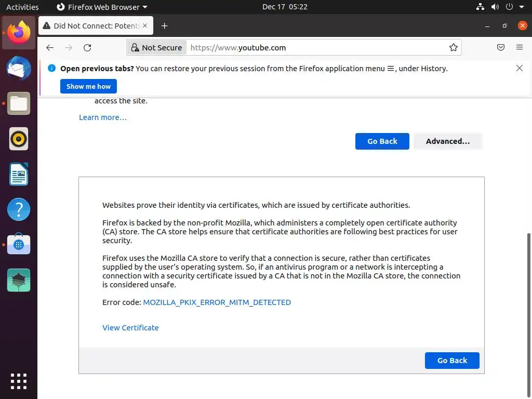532x399 pixels.
Task: Click the browser Back arrow
Action: click(50, 47)
